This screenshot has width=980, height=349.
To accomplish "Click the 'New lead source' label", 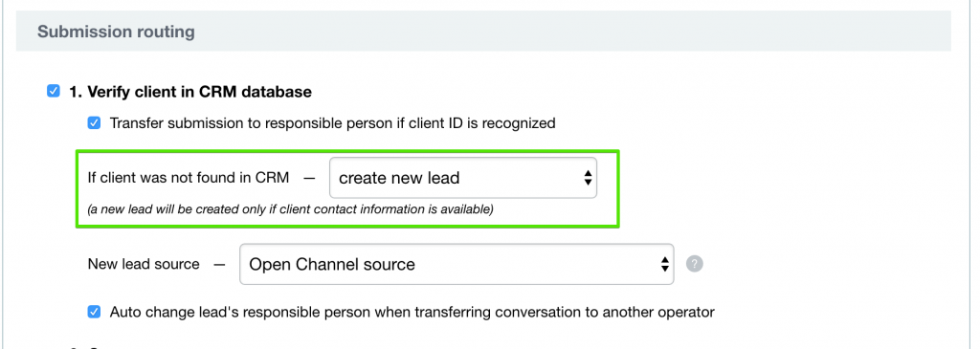I will click(x=144, y=264).
